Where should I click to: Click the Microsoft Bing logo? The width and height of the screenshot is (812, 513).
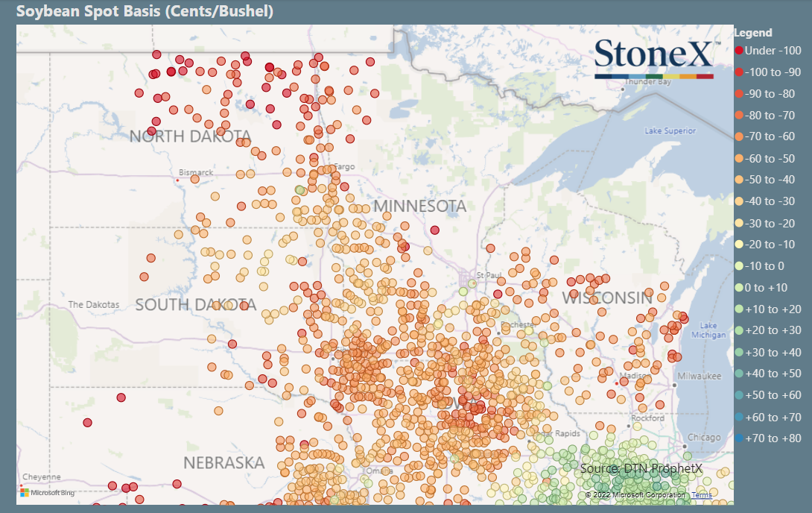pyautogui.click(x=48, y=492)
